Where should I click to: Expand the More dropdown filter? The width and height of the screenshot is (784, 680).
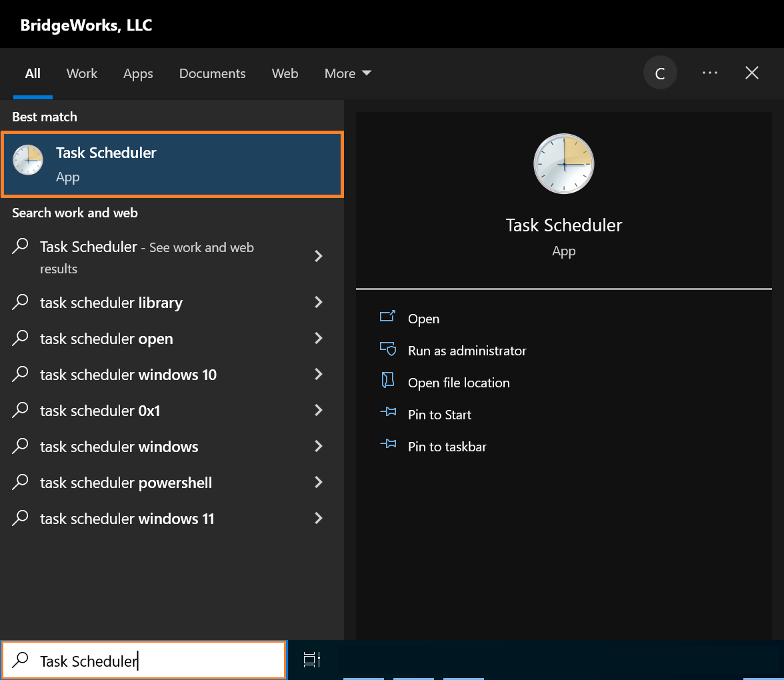click(x=347, y=73)
